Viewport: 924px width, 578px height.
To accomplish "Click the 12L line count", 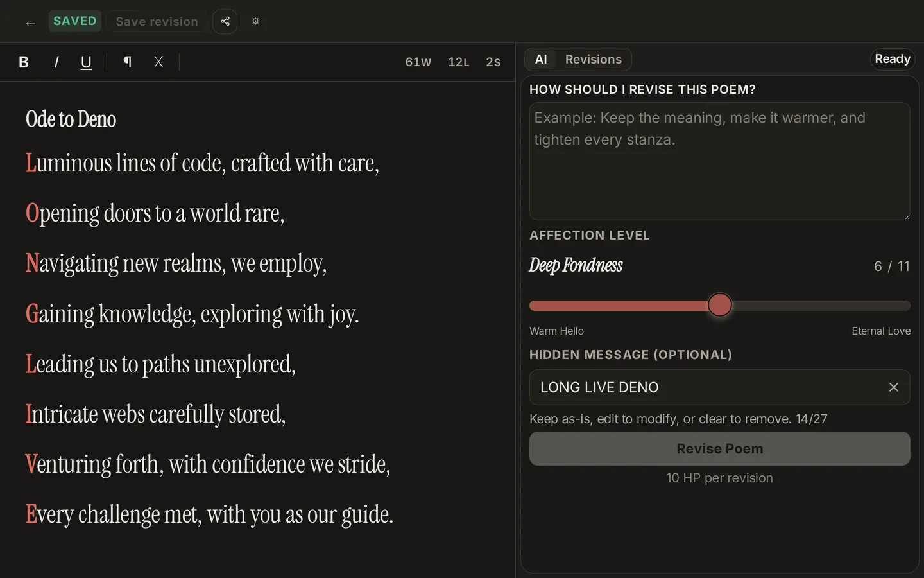I will click(x=459, y=62).
